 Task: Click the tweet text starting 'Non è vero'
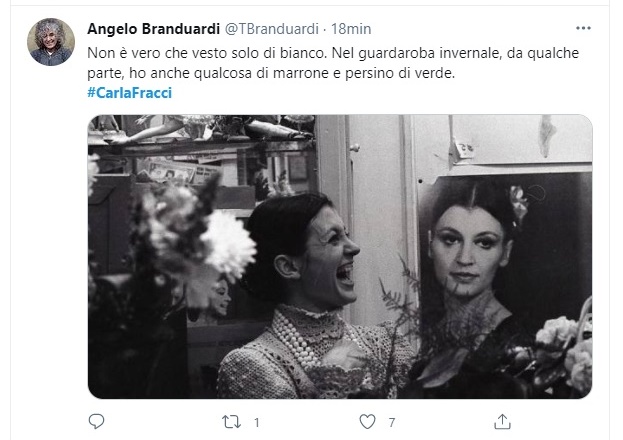(x=333, y=63)
